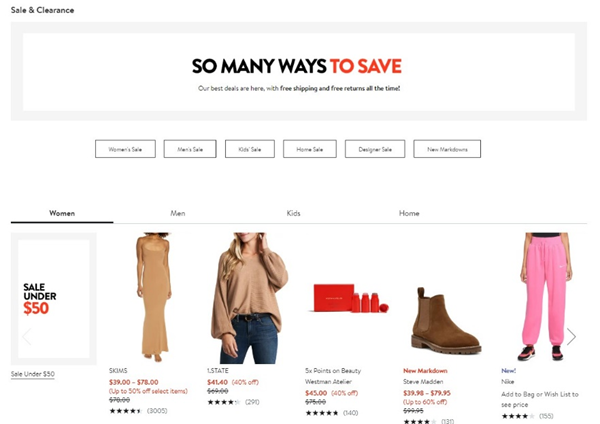Image resolution: width=600 pixels, height=424 pixels.
Task: Open the Westman Atelier red beauty set
Action: click(348, 298)
